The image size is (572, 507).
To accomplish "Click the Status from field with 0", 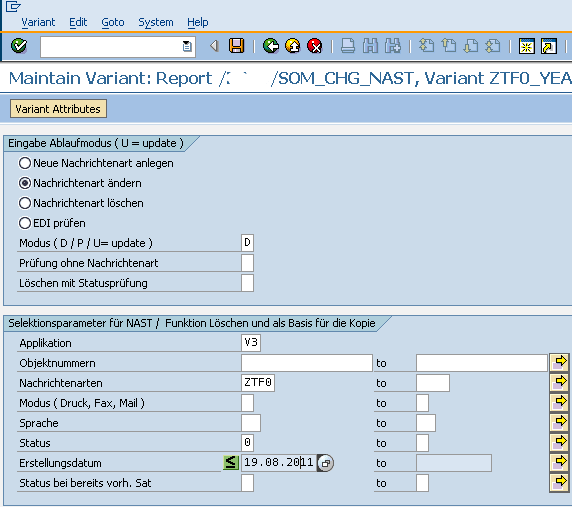I will tap(247, 443).
